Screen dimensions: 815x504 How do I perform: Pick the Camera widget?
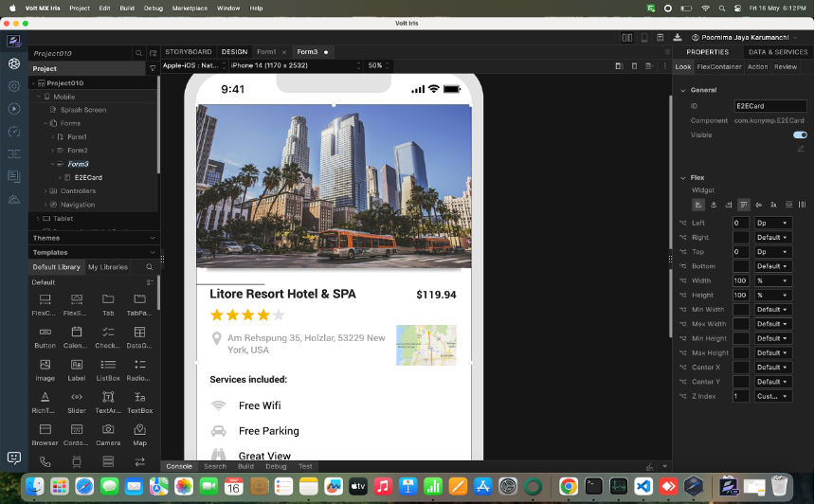point(108,436)
